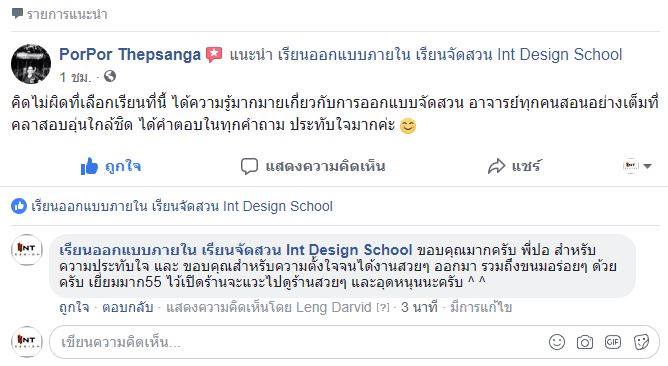Open the post-as page selector dropdown
Image resolution: width=668 pixels, height=366 pixels.
[638, 166]
